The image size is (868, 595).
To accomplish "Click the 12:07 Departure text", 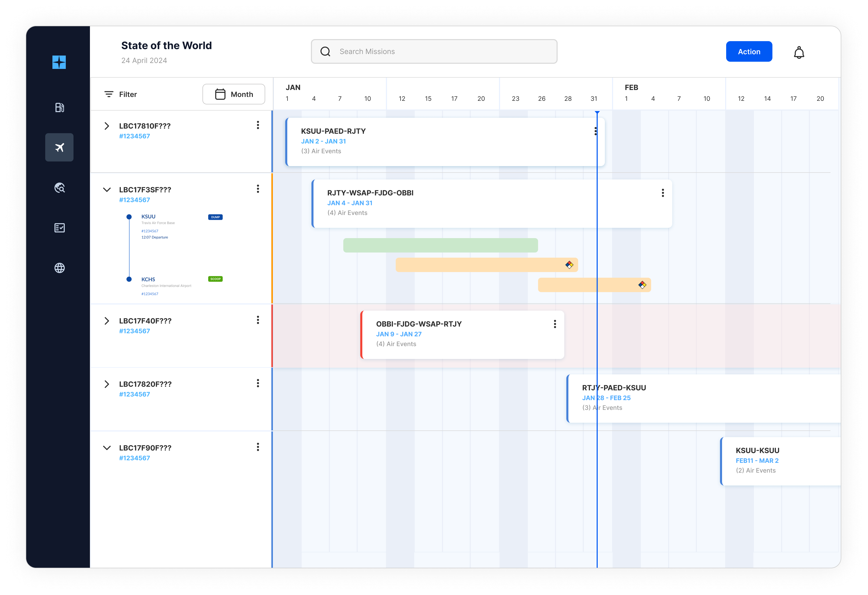I will (155, 237).
